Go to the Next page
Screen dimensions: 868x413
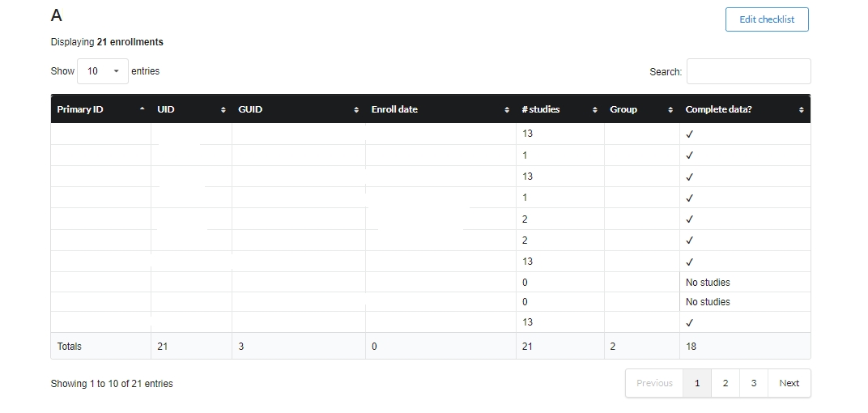click(x=789, y=383)
